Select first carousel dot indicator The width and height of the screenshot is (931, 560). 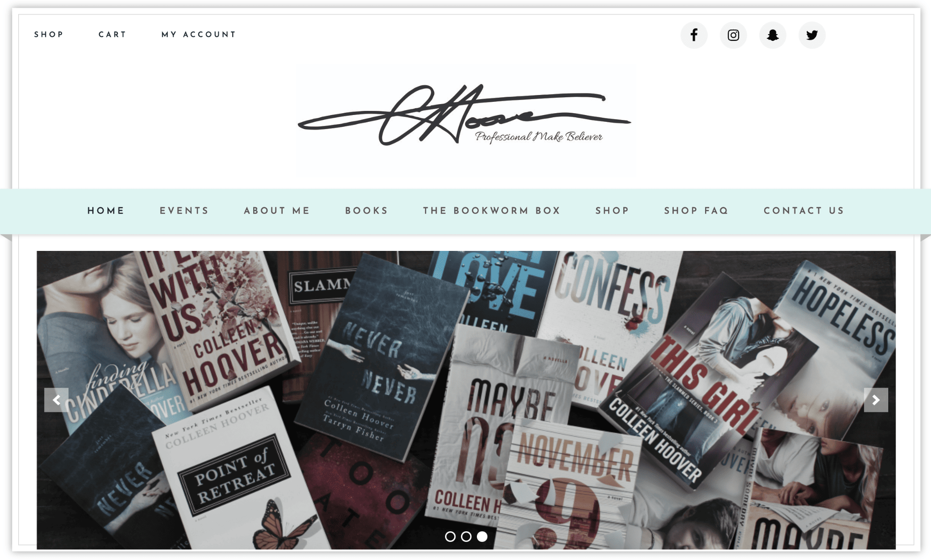448,537
